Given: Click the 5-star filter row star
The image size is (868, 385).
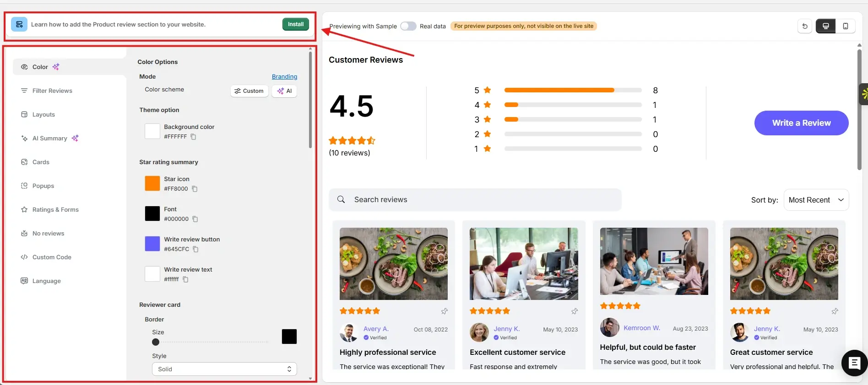Looking at the screenshot, I should pos(487,90).
